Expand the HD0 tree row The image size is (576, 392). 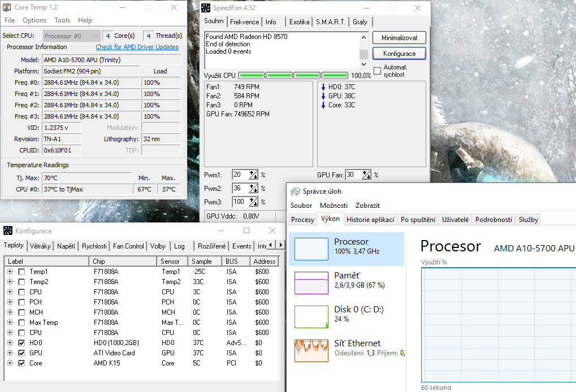[x=10, y=343]
